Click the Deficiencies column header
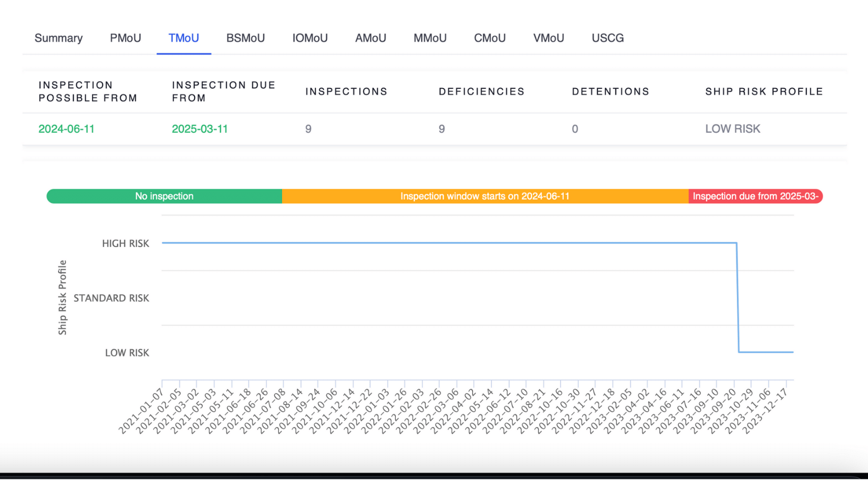 [x=481, y=91]
